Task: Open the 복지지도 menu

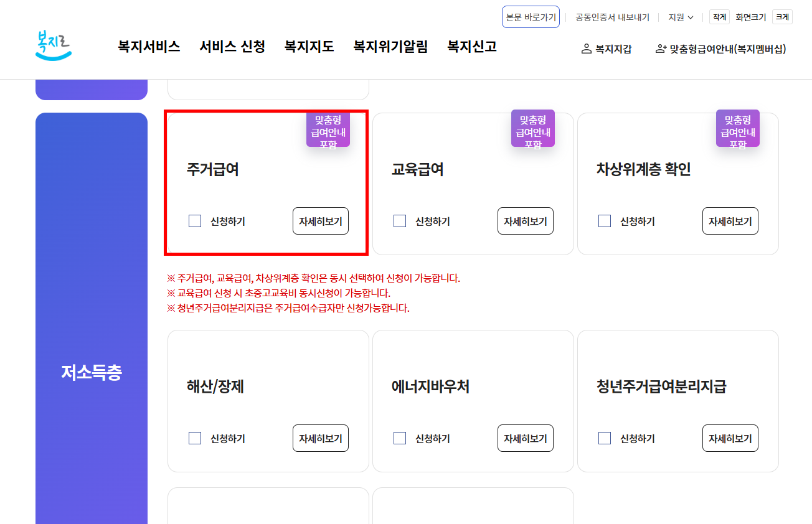Action: point(309,47)
